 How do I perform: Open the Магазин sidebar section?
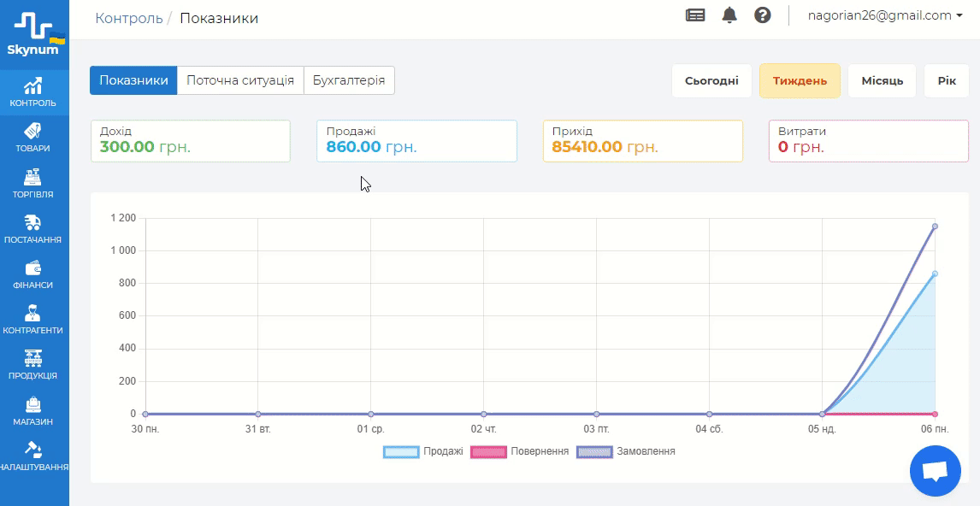pos(34,410)
